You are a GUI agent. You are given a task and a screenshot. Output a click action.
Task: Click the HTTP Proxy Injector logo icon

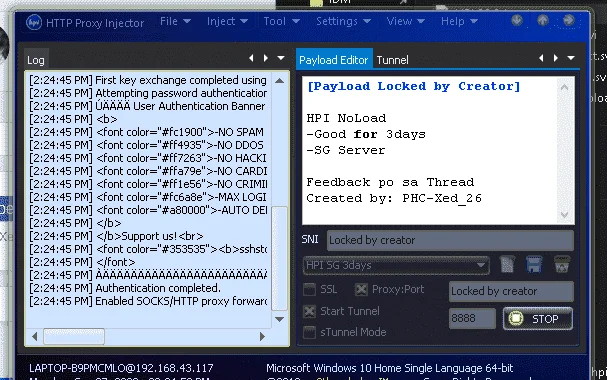(x=34, y=22)
